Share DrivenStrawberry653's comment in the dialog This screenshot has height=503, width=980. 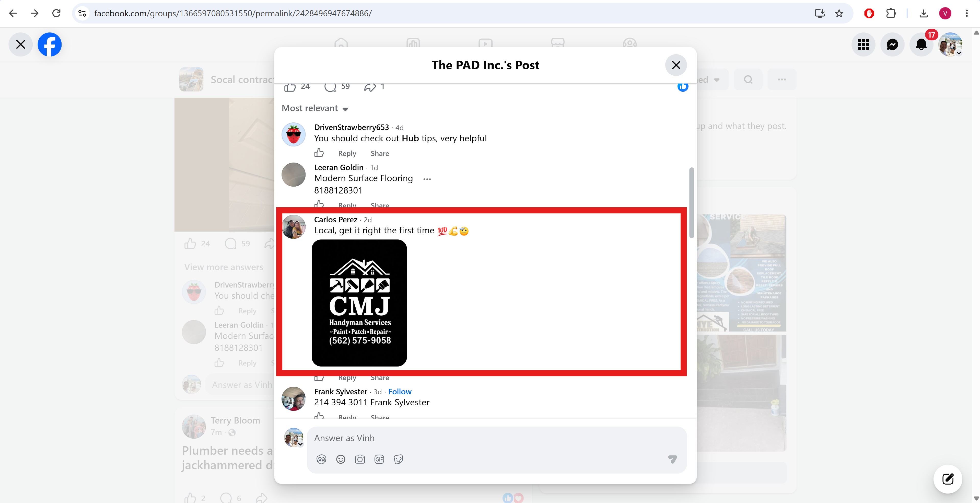click(380, 153)
